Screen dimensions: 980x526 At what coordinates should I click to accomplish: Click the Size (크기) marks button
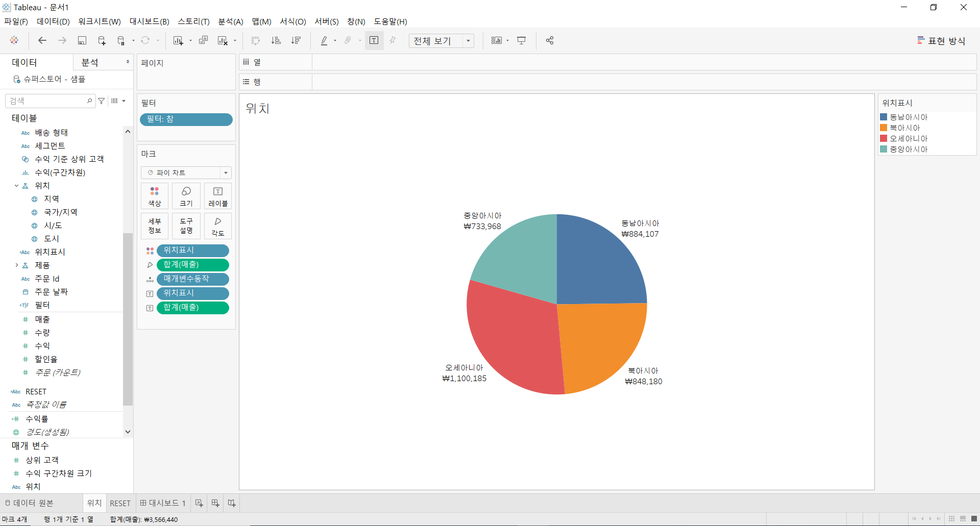(x=186, y=196)
